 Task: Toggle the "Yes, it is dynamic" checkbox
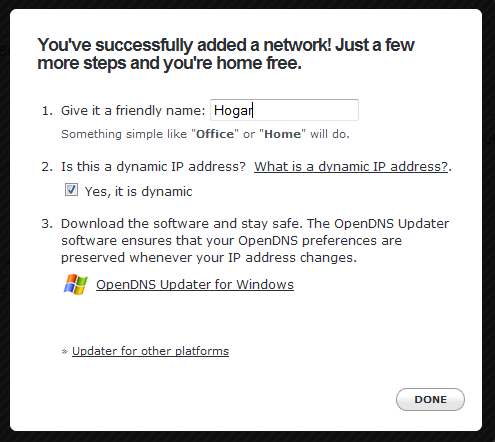pos(71,190)
